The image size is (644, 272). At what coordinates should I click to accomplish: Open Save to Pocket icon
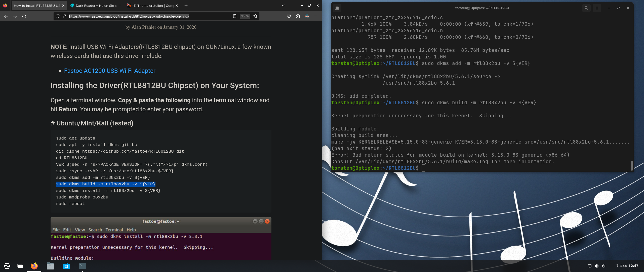tap(289, 16)
